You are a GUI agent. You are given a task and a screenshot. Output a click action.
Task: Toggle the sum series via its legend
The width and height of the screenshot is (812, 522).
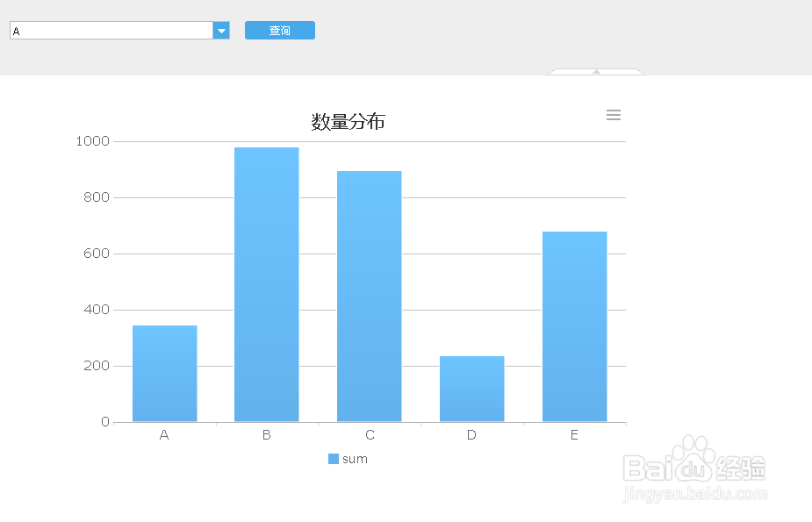click(348, 458)
